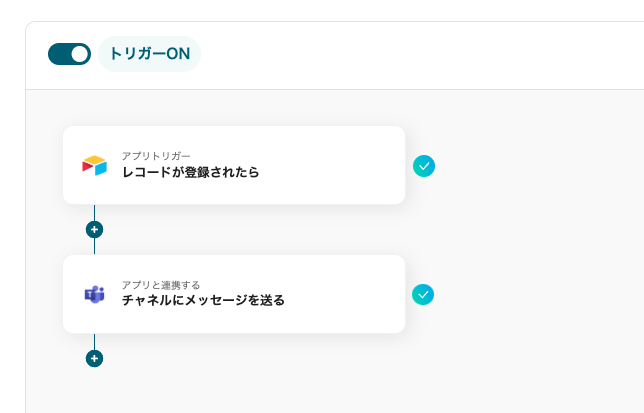This screenshot has width=644, height=413.
Task: Click the アプリと連携する label
Action: click(160, 284)
